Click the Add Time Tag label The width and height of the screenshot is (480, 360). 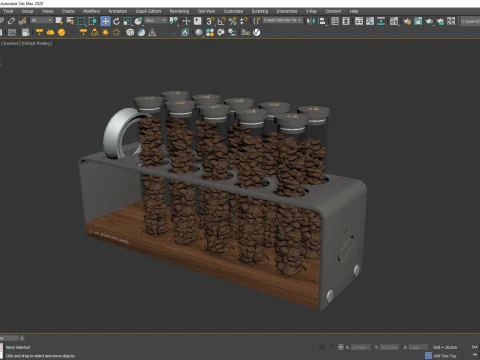(x=444, y=356)
